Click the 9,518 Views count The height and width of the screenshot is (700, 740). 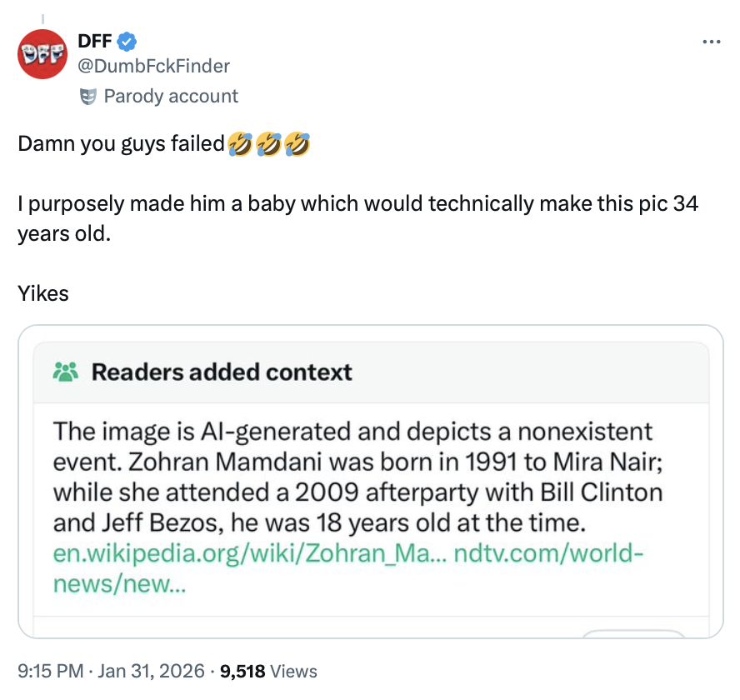point(267,670)
